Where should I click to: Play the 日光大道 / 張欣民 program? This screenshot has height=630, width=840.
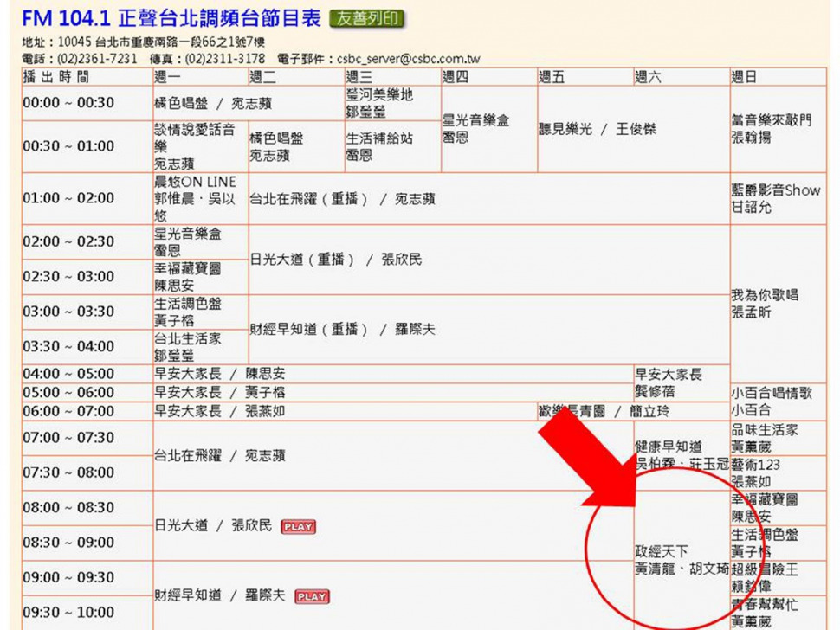[x=299, y=527]
